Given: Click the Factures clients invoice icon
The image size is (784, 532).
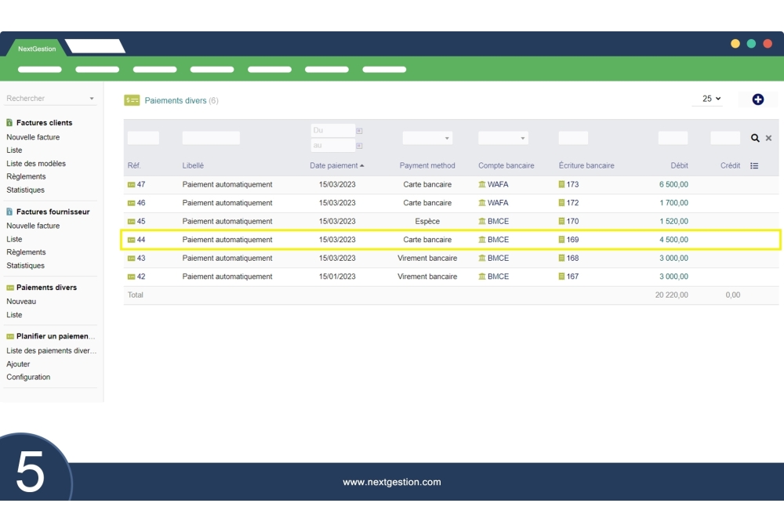Looking at the screenshot, I should (8, 123).
